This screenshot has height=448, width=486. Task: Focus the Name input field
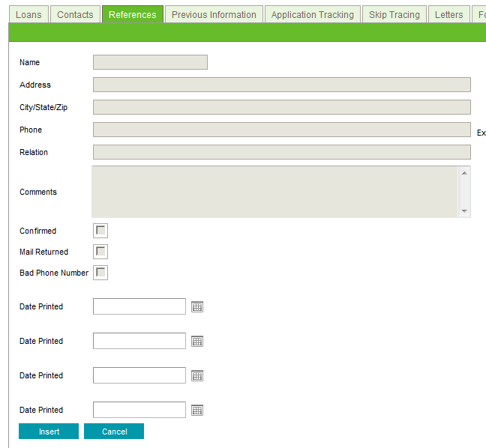pos(150,62)
